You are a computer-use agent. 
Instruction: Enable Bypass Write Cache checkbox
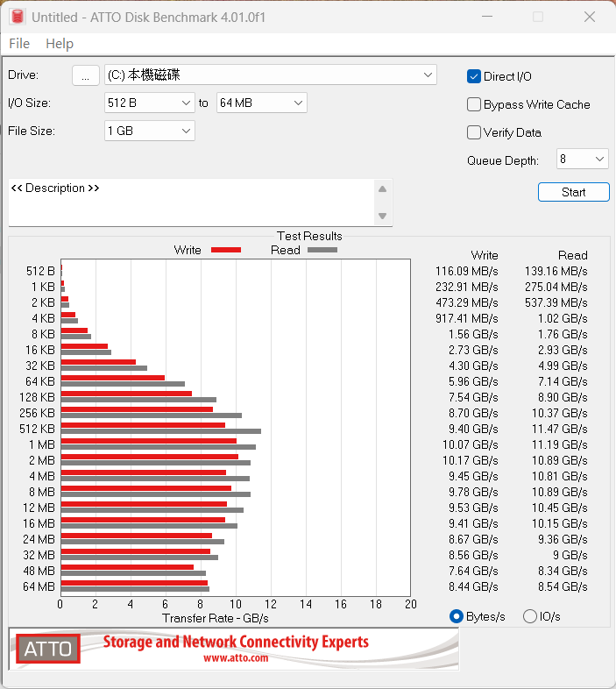474,104
